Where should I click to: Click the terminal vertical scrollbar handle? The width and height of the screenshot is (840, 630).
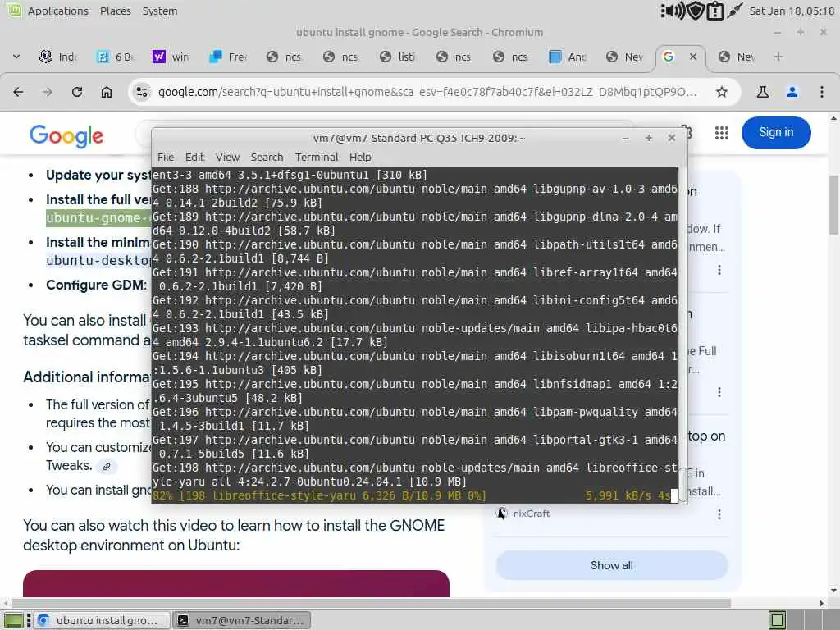683,485
